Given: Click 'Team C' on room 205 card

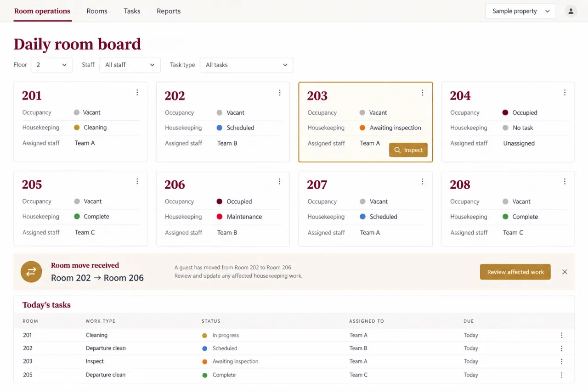Looking at the screenshot, I should click(x=85, y=232).
